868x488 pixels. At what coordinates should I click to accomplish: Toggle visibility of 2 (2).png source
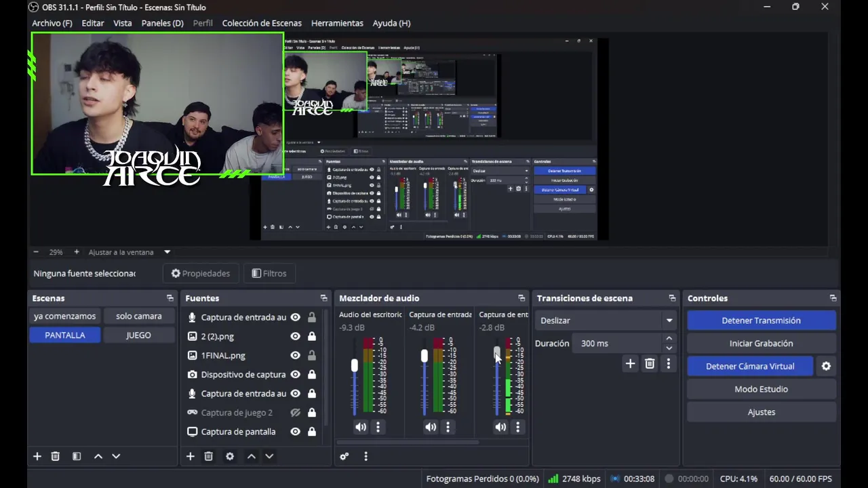[296, 336]
